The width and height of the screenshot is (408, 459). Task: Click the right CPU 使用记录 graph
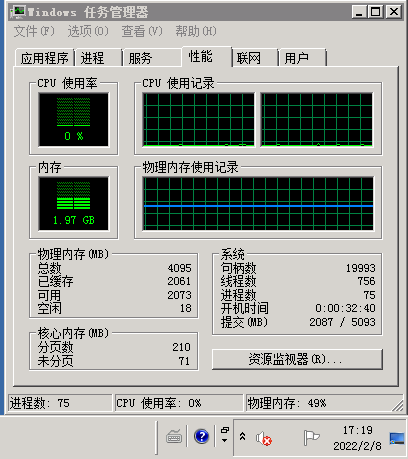point(316,119)
